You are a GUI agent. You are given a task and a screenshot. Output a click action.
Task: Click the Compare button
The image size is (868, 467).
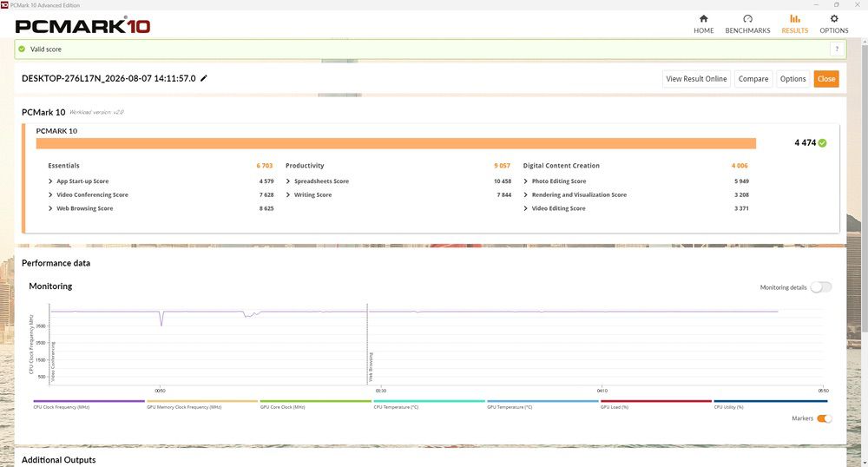tap(753, 79)
